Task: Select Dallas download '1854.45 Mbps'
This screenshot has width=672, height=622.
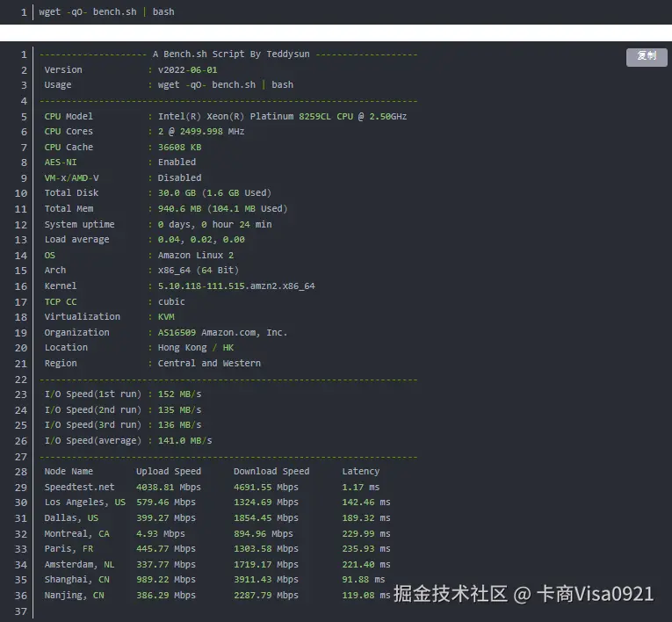Action: (x=266, y=518)
